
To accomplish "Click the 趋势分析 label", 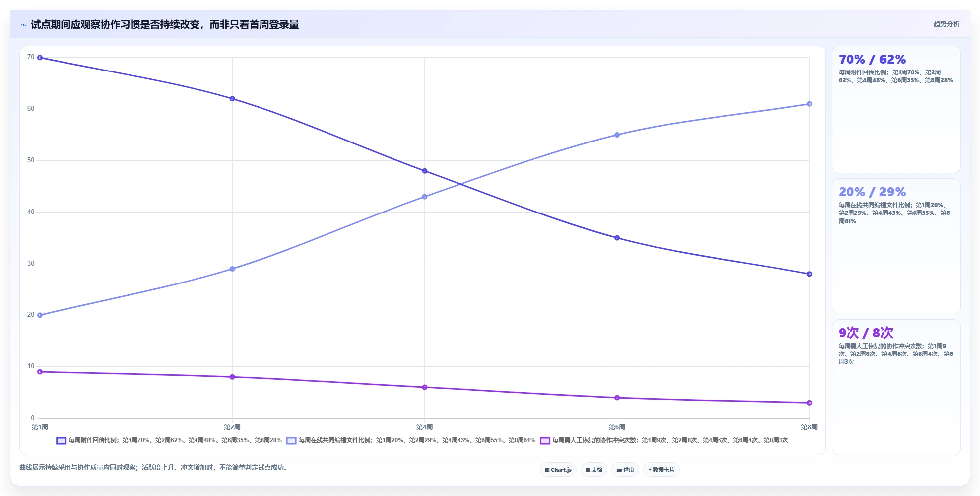I will coord(946,24).
